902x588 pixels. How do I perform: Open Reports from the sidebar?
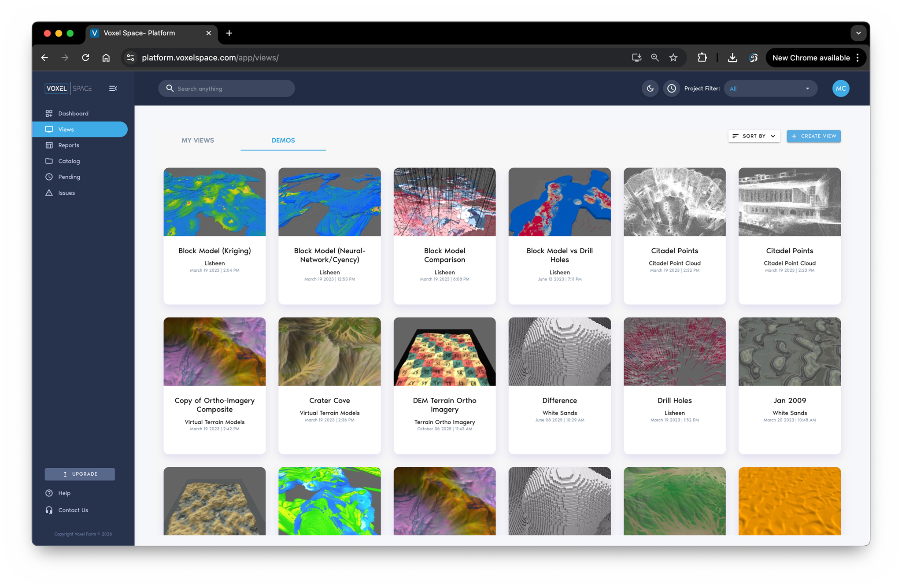[x=68, y=145]
